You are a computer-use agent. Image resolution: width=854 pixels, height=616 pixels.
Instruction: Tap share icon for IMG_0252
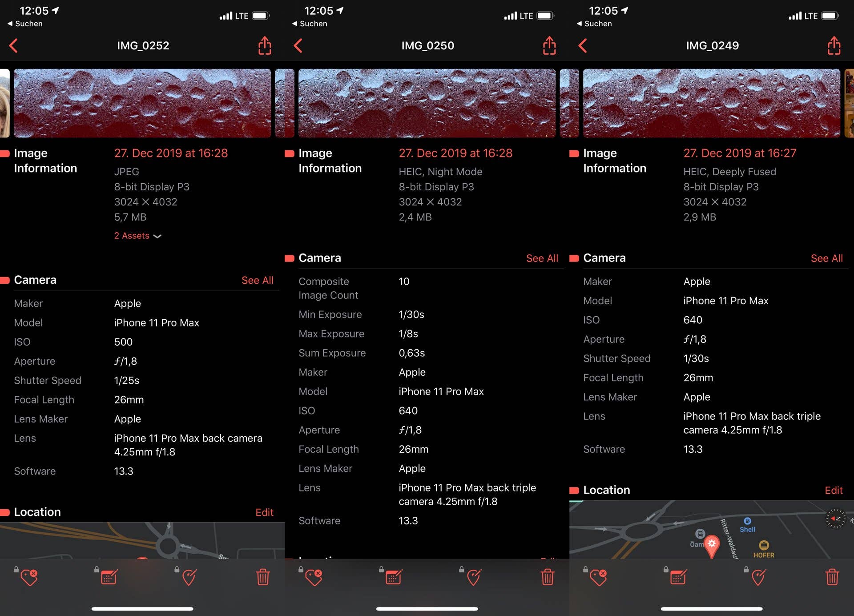tap(265, 45)
